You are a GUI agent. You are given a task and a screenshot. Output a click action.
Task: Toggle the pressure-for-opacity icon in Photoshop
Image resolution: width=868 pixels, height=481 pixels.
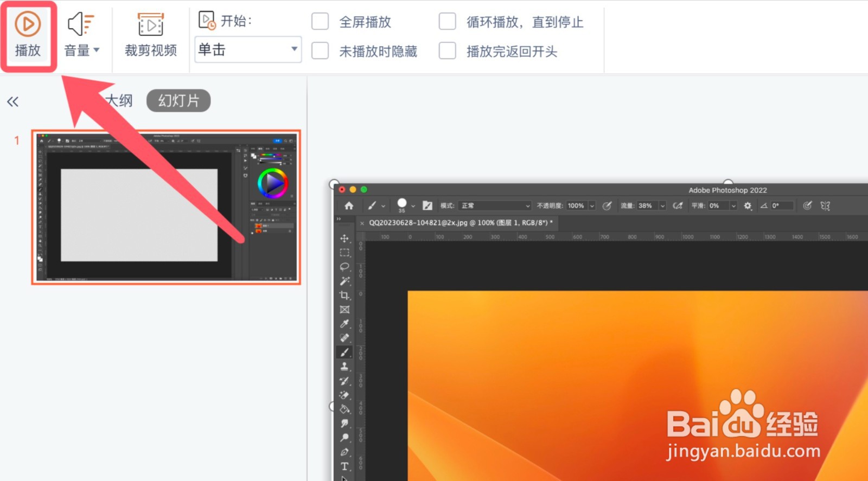click(607, 206)
